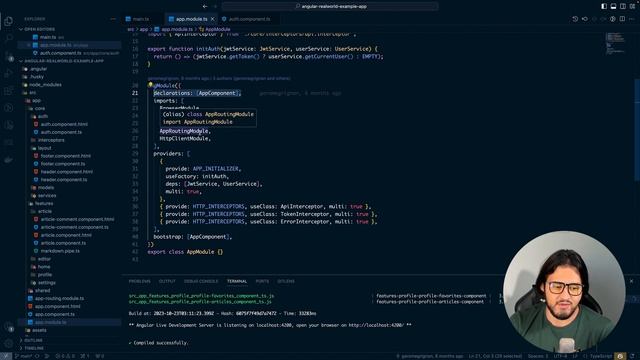Click the Go Back arrow in title bar
The width and height of the screenshot is (640, 360).
pos(205,6)
